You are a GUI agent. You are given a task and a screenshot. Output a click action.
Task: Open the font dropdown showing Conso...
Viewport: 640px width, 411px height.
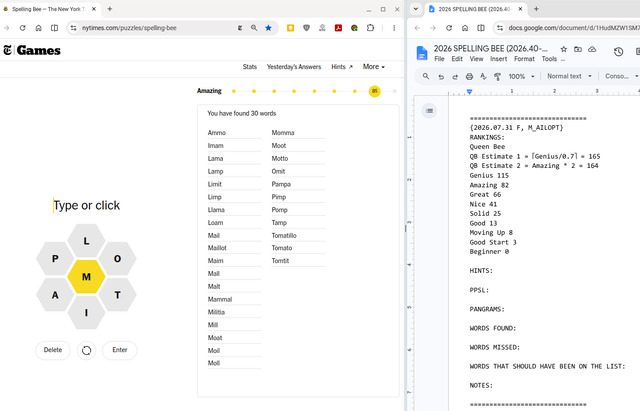pos(621,76)
